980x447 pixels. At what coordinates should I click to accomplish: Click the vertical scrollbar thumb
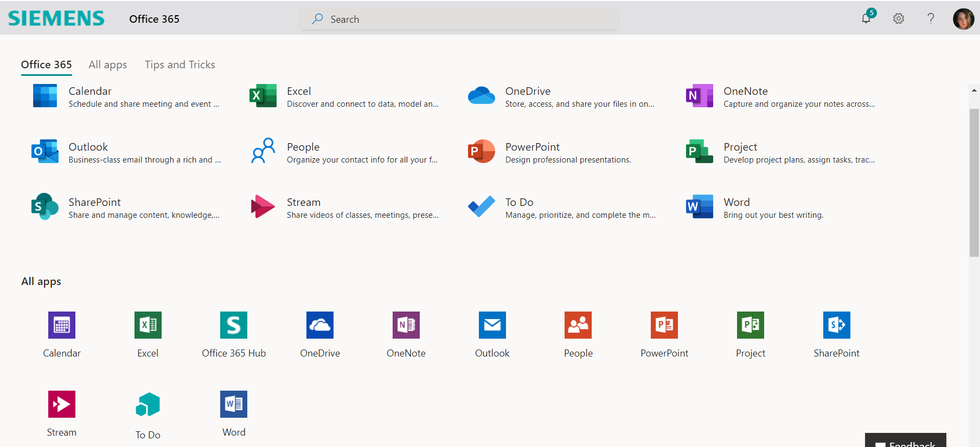pyautogui.click(x=974, y=183)
